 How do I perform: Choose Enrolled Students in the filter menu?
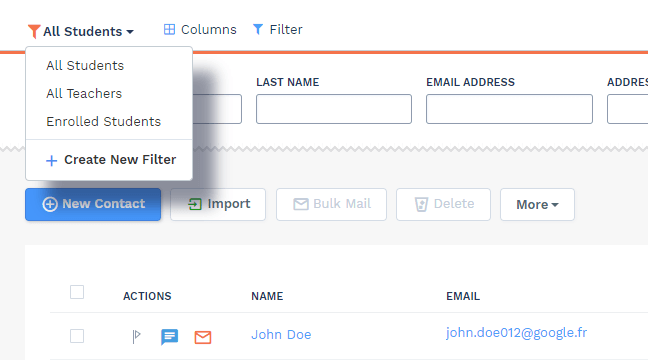point(104,122)
